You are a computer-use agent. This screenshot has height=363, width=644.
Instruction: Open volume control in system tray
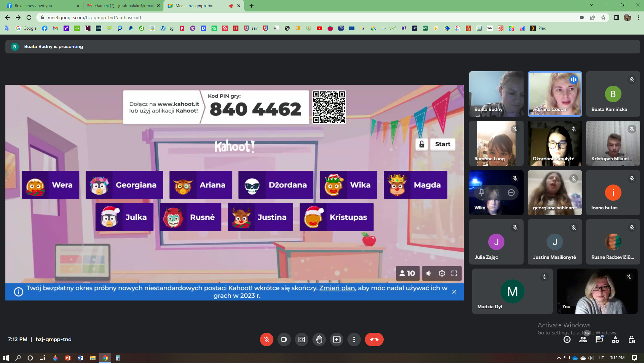coord(591,358)
